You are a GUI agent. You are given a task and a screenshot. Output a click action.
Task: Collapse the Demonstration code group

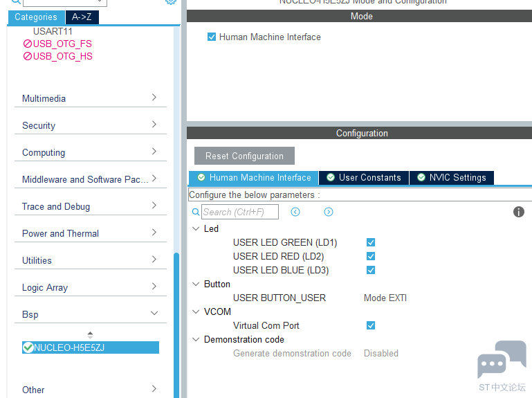coord(196,339)
